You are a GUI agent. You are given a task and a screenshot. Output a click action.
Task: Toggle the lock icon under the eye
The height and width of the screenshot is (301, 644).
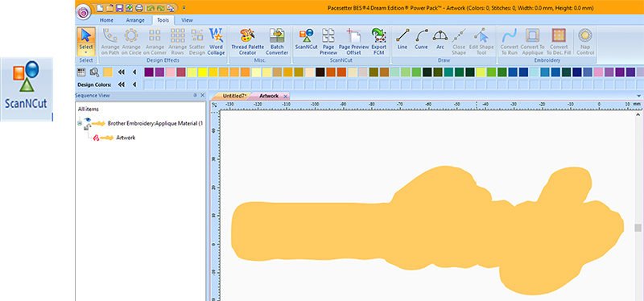click(87, 128)
